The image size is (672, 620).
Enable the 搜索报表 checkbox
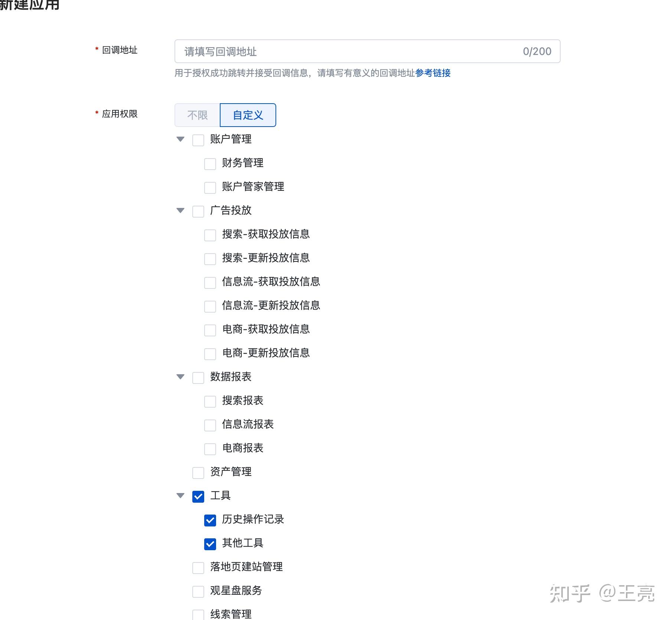[210, 402]
